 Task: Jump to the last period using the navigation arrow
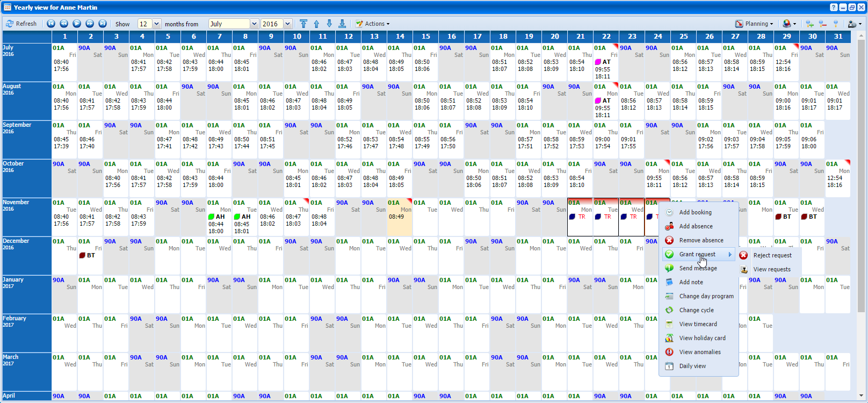(103, 24)
